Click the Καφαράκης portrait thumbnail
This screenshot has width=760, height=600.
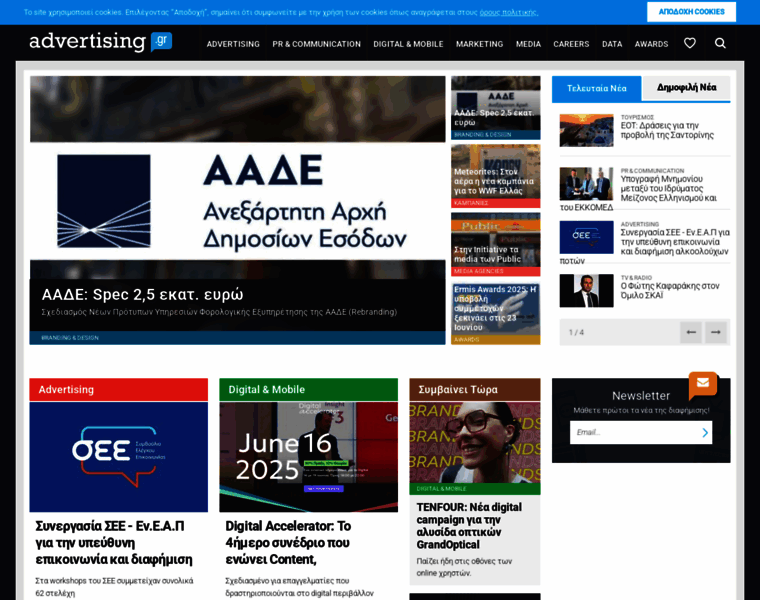tap(586, 291)
